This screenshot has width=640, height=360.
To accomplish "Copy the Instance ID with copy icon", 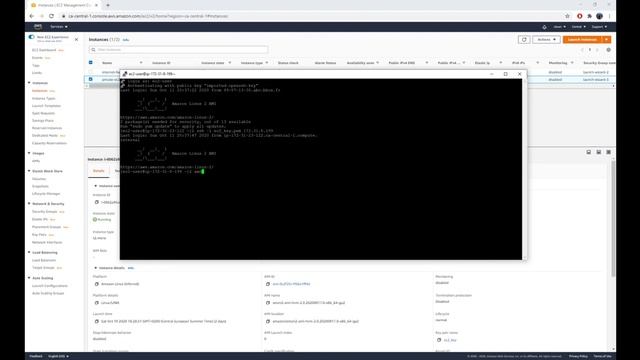I will [x=97, y=202].
